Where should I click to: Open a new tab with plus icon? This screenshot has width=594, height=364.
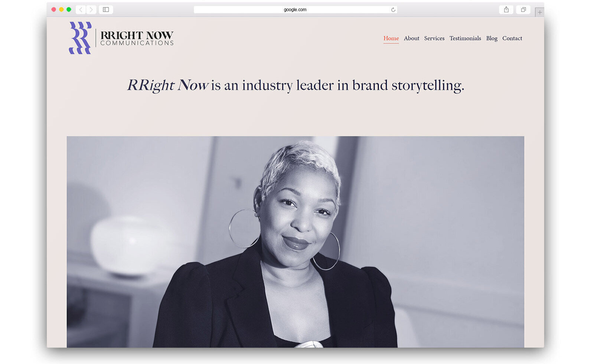[x=540, y=12]
